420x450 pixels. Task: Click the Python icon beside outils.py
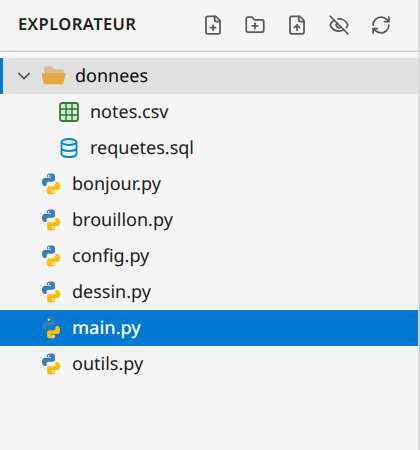51,364
